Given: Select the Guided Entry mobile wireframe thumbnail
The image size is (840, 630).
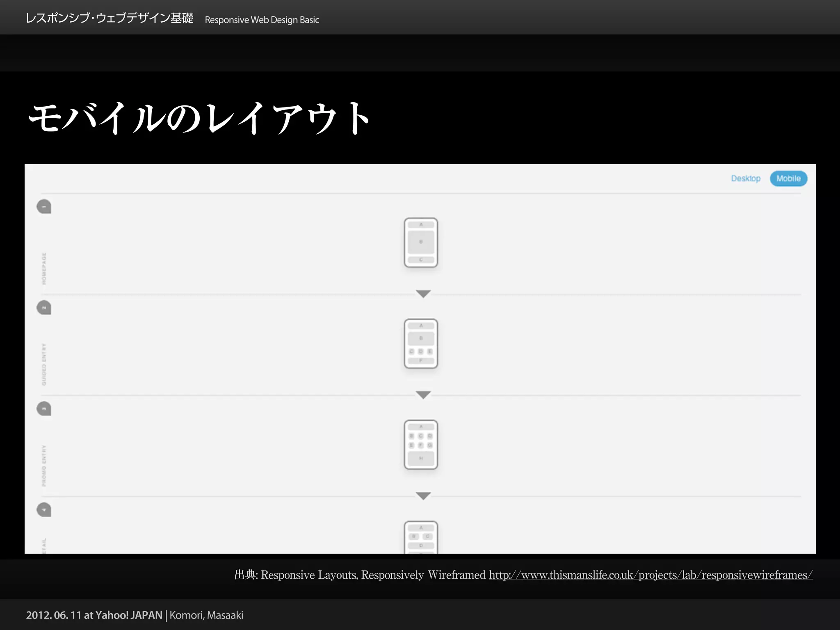Looking at the screenshot, I should coord(421,344).
